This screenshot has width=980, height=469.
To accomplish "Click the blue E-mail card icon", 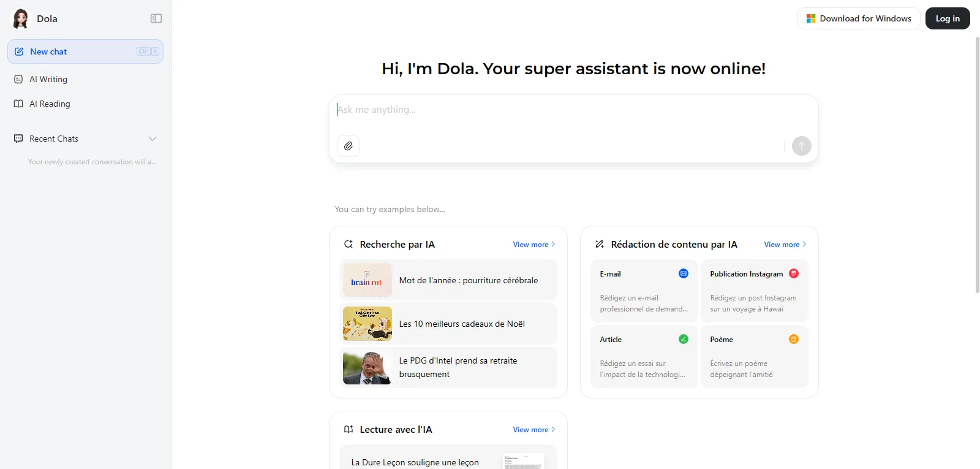I will click(x=684, y=273).
